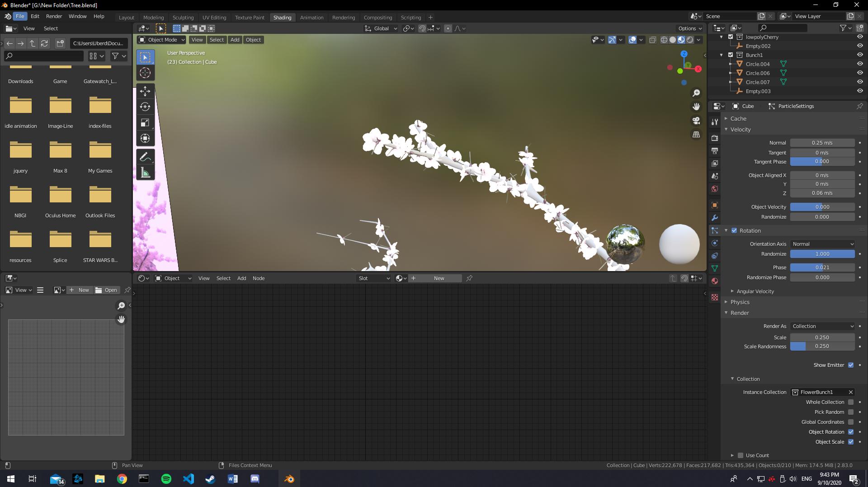
Task: Click New material button in shader editor
Action: 435,278
